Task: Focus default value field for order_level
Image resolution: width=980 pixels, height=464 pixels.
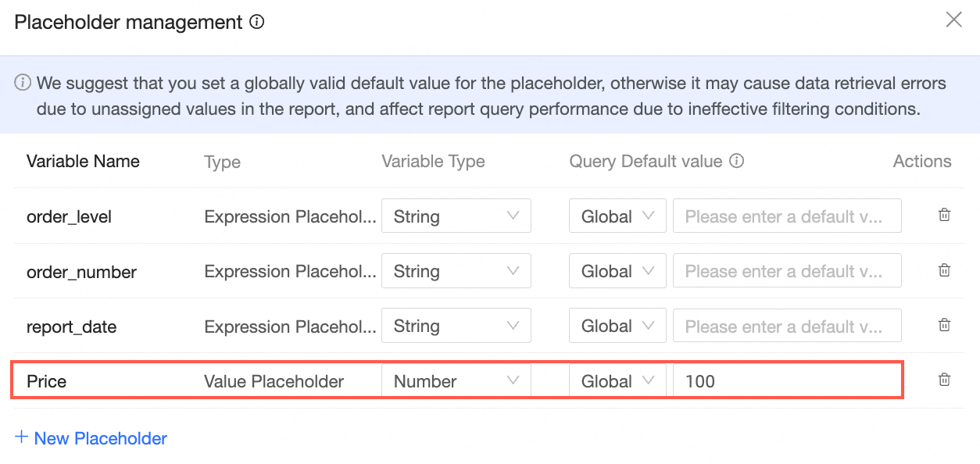Action: [x=786, y=216]
